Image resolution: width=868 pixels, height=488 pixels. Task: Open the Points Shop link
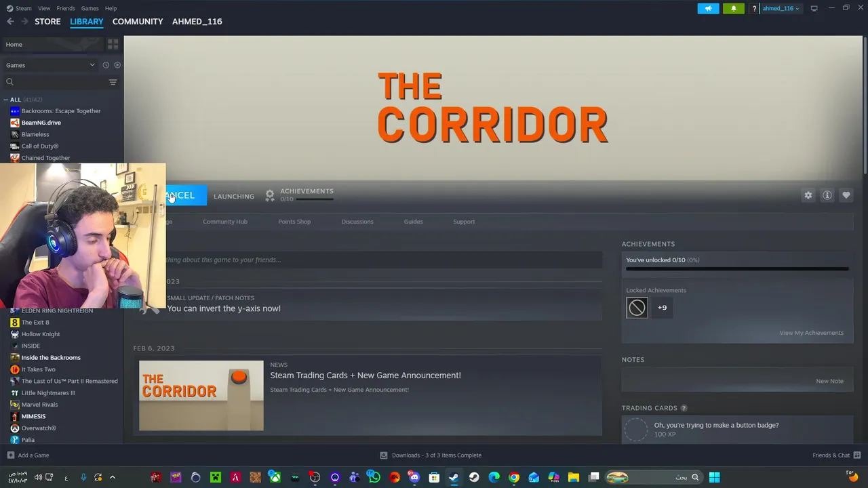click(x=294, y=222)
